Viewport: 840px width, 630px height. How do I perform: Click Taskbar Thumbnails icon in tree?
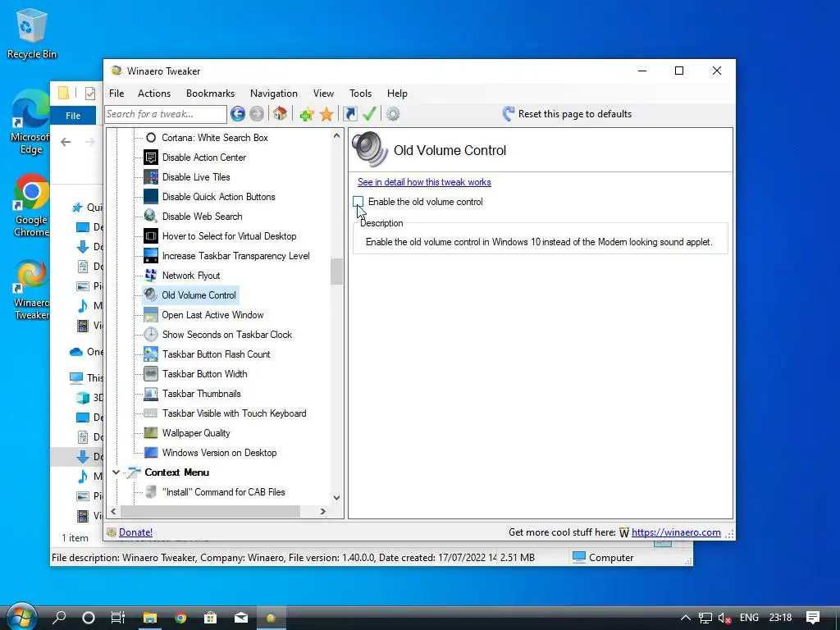coord(151,394)
